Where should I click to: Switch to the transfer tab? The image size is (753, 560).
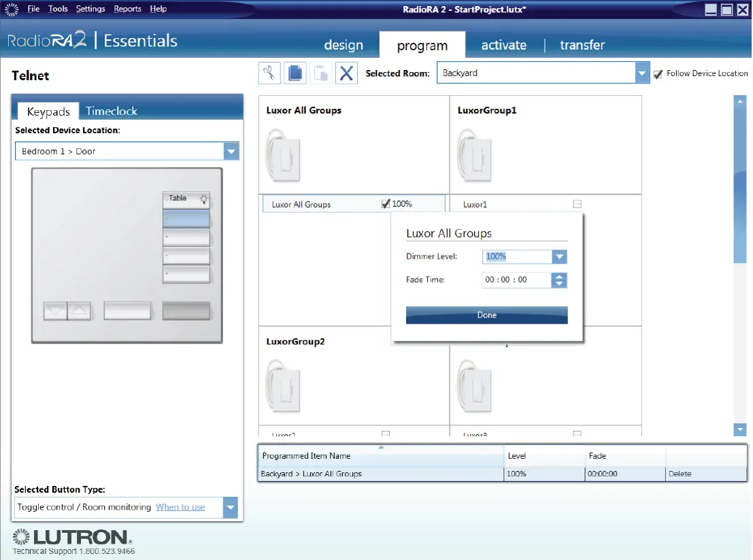(582, 45)
